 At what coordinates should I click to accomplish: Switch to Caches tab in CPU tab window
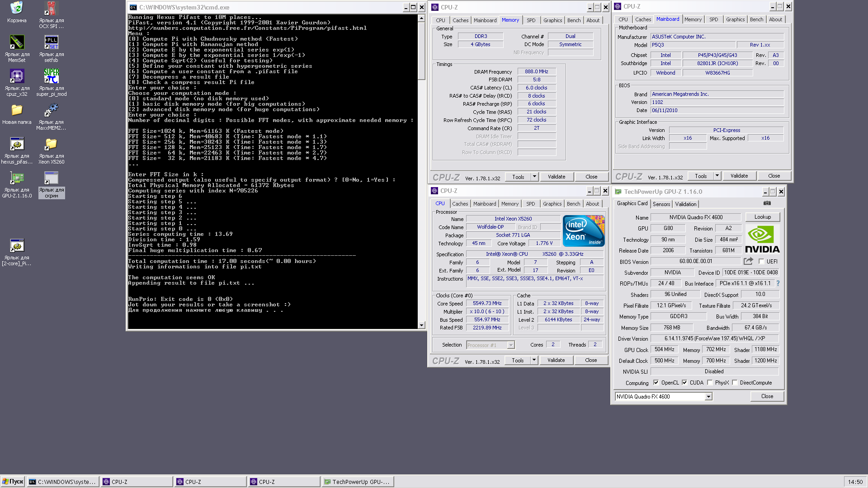pos(460,204)
